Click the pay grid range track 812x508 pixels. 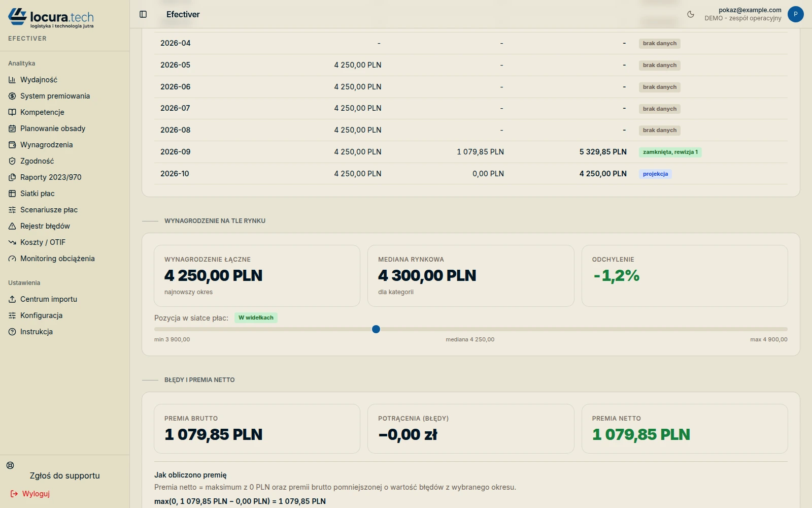tap(471, 329)
